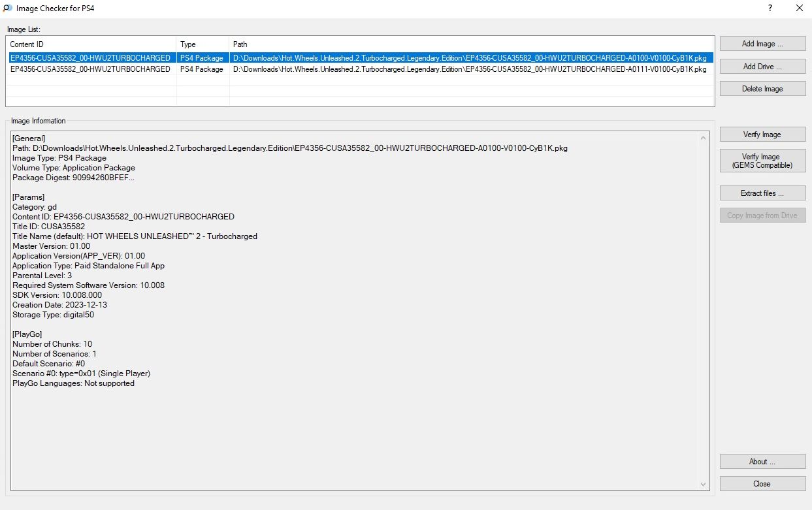Click the Type column header
812x510 pixels.
click(203, 44)
